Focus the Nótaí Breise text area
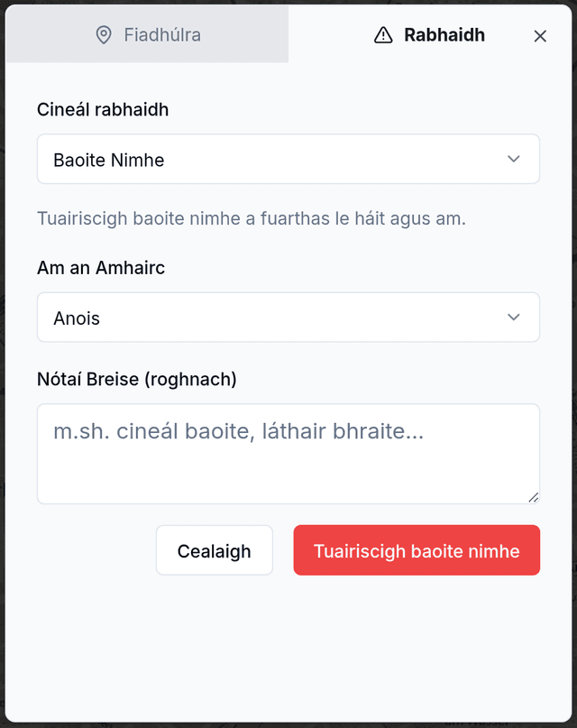This screenshot has height=728, width=577. 288,454
